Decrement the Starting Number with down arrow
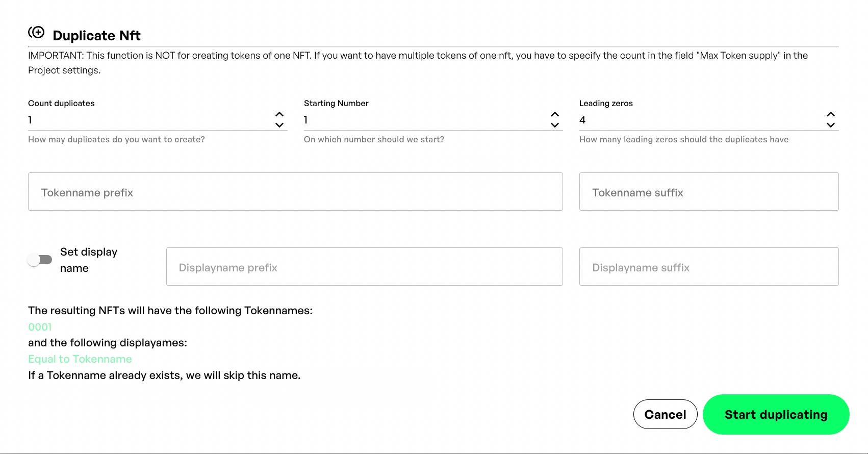Image resolution: width=868 pixels, height=454 pixels. coord(555,125)
